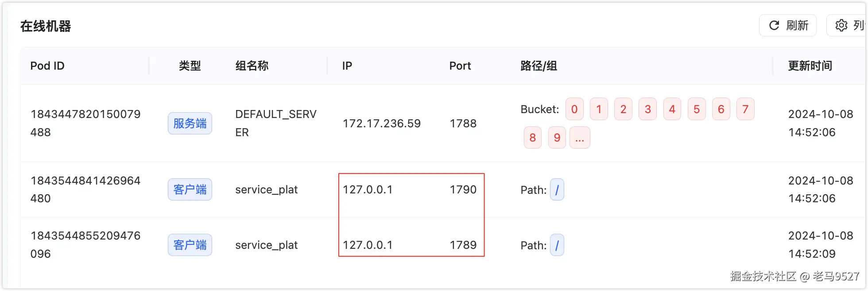Click the Pod ID column header
The width and height of the screenshot is (868, 291).
(47, 66)
